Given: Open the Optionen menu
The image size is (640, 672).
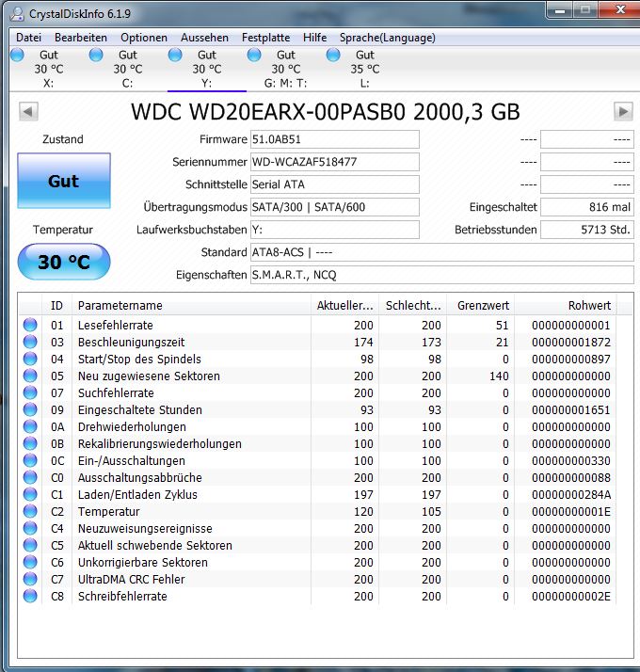Looking at the screenshot, I should 144,38.
